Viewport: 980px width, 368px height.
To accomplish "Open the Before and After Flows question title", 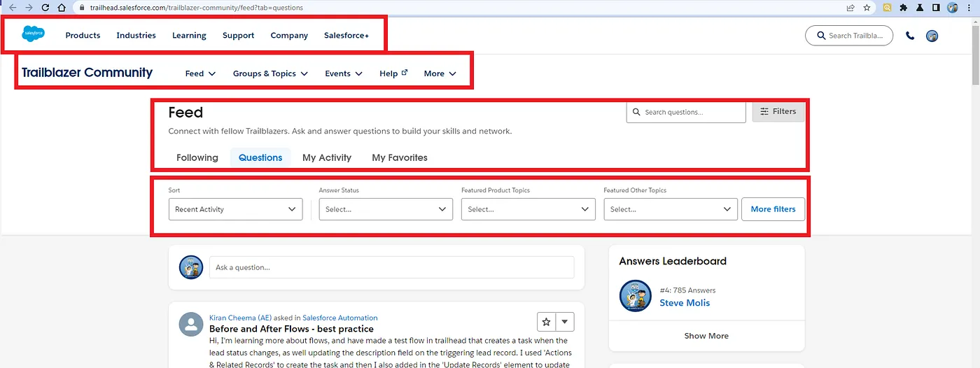I will tap(291, 329).
